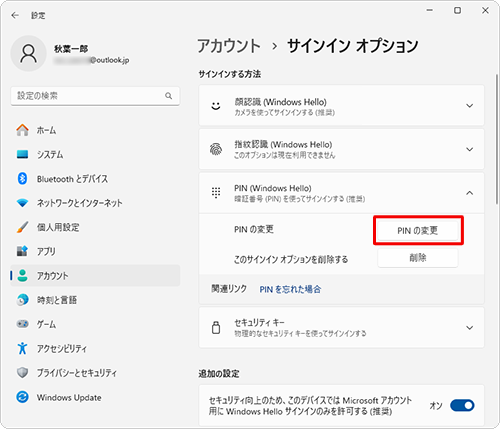Collapse the PIN (Windows Hello) chevron
500x429 pixels.
pos(469,193)
